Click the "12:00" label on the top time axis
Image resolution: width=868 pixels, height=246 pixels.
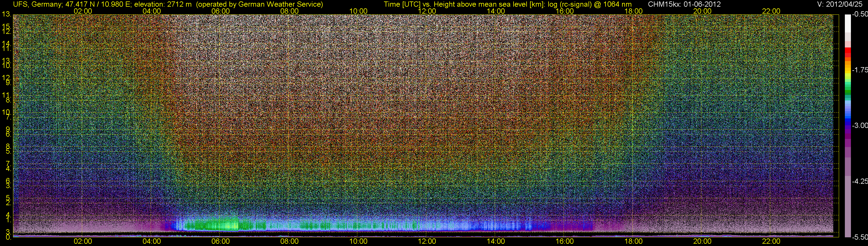[427, 11]
